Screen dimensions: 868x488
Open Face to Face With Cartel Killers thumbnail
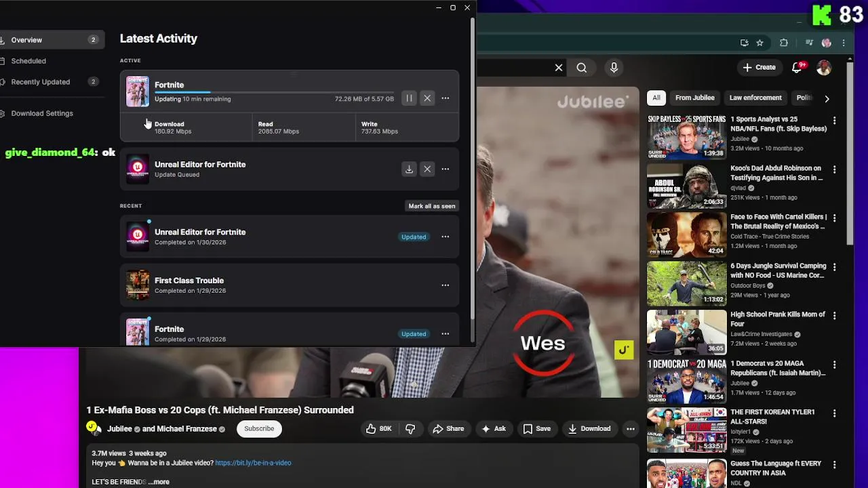pyautogui.click(x=686, y=235)
